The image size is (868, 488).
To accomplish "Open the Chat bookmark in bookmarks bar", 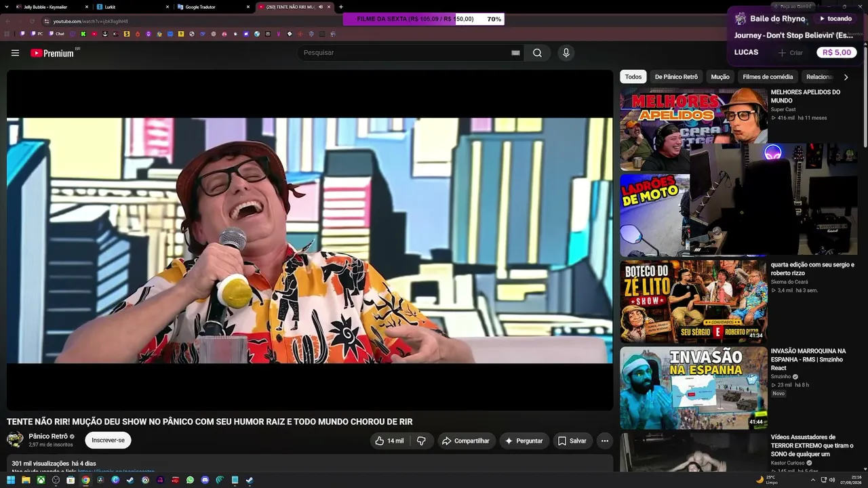I will pos(56,33).
